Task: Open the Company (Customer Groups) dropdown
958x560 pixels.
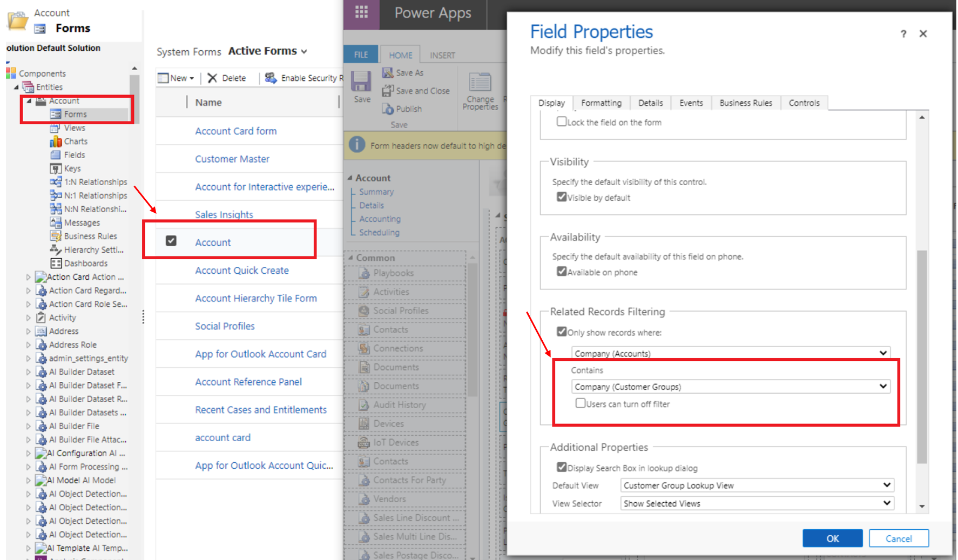Action: (x=731, y=386)
